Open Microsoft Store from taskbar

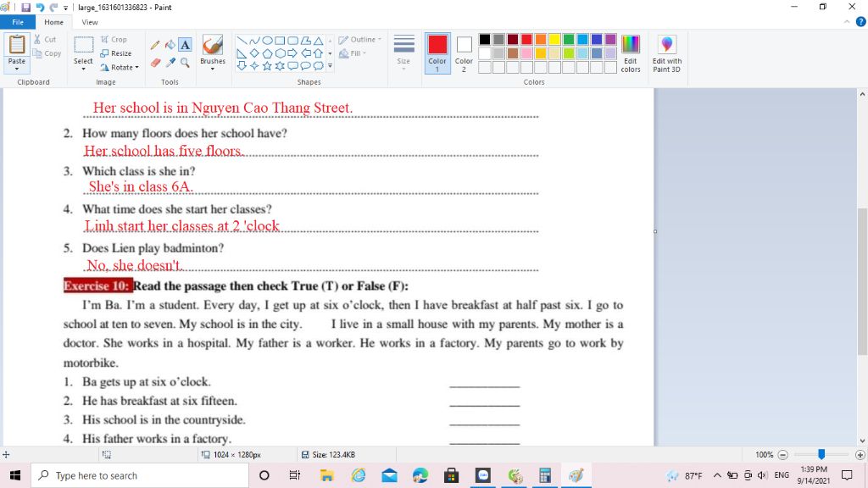pos(452,475)
